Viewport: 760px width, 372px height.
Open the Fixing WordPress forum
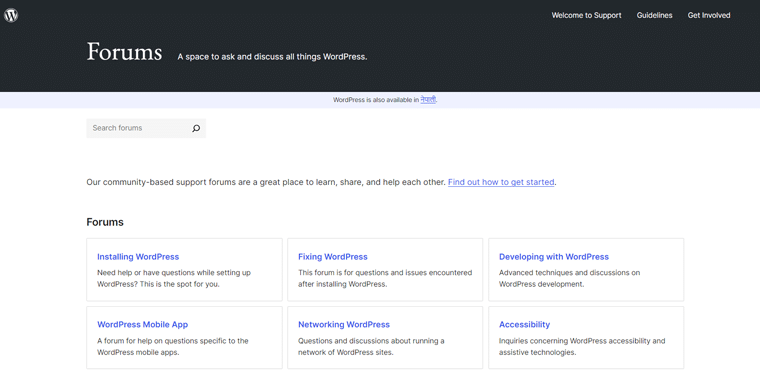coord(332,257)
